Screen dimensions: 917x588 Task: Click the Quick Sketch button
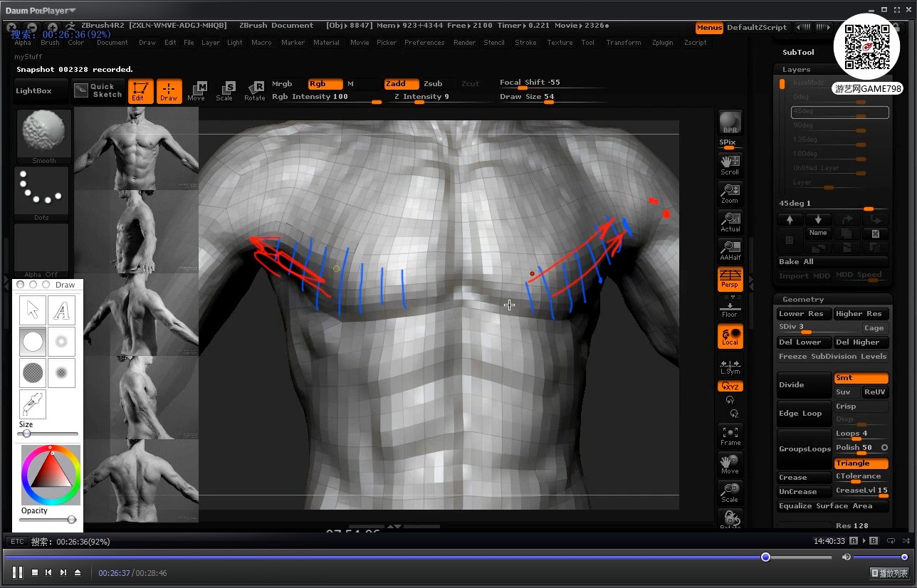pyautogui.click(x=99, y=91)
